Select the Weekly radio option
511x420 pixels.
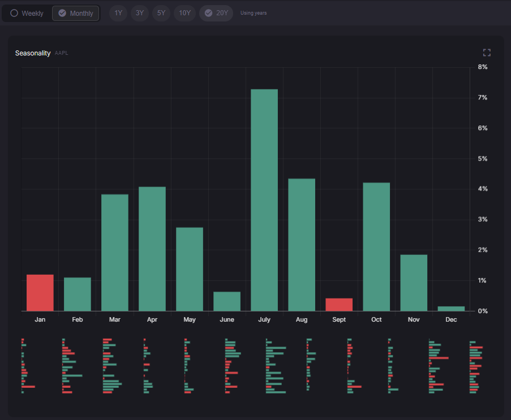point(27,13)
